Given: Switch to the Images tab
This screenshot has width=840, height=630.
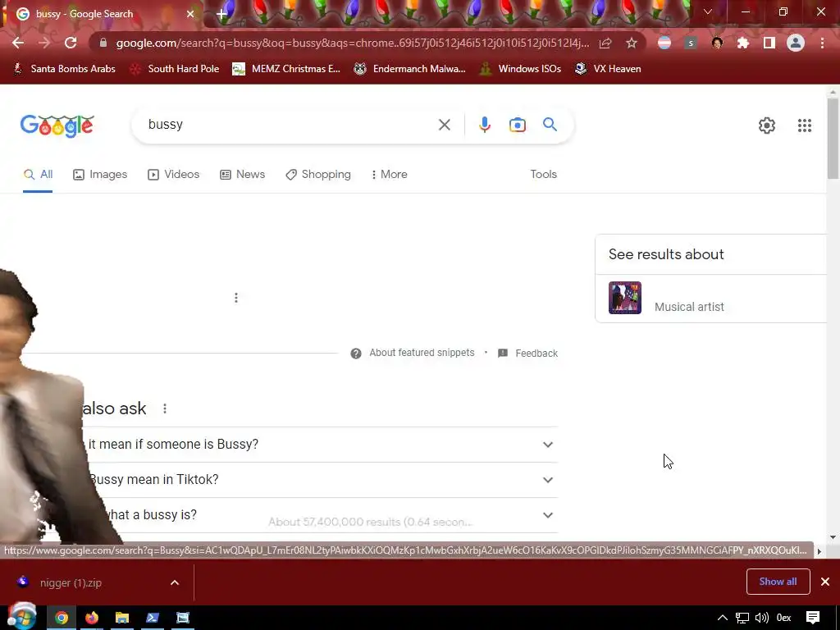Looking at the screenshot, I should [x=100, y=175].
